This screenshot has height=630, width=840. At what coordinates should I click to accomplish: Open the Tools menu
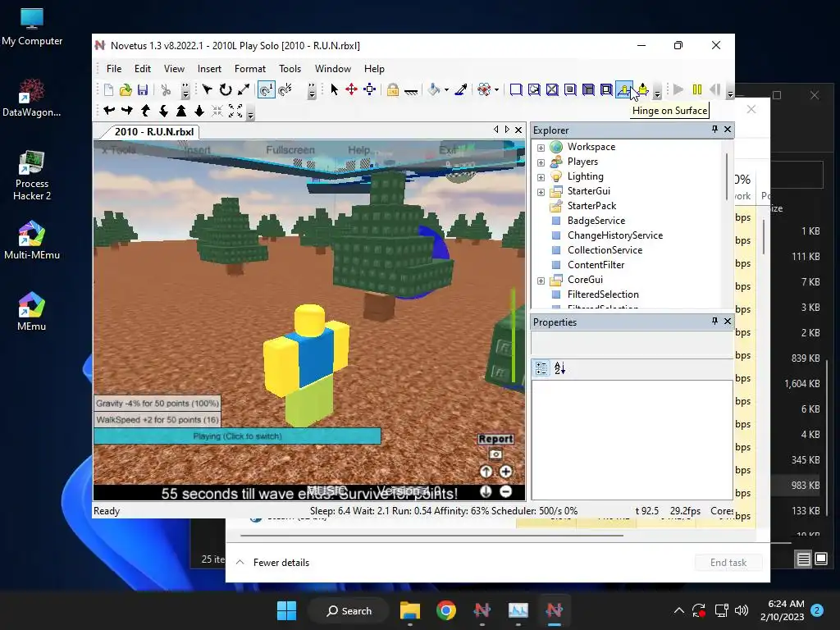click(x=290, y=69)
